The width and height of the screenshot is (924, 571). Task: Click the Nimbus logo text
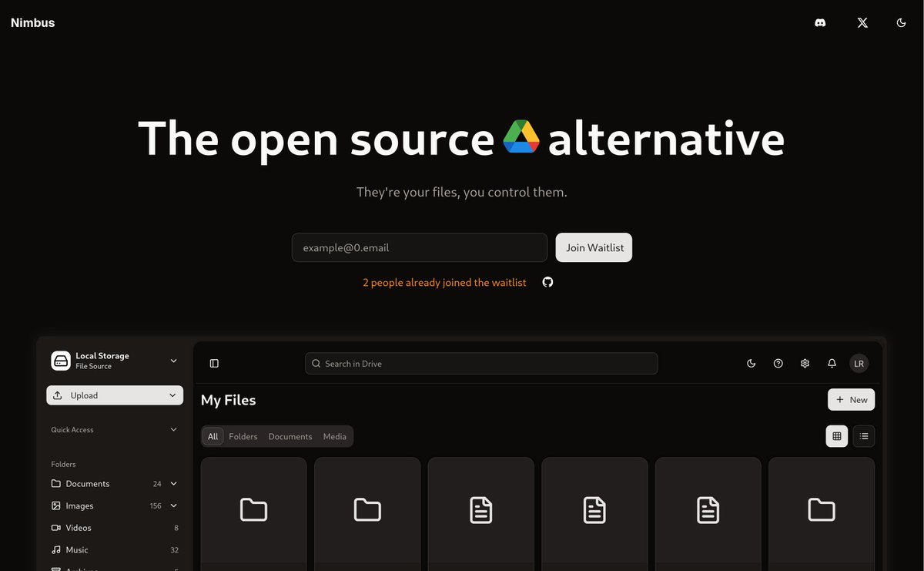click(33, 23)
